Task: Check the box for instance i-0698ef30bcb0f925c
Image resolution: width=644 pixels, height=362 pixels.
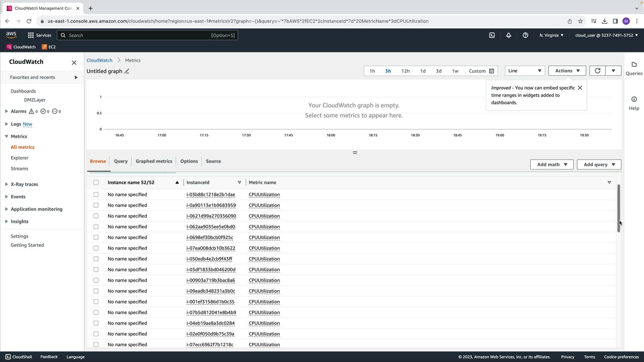Action: click(x=96, y=237)
